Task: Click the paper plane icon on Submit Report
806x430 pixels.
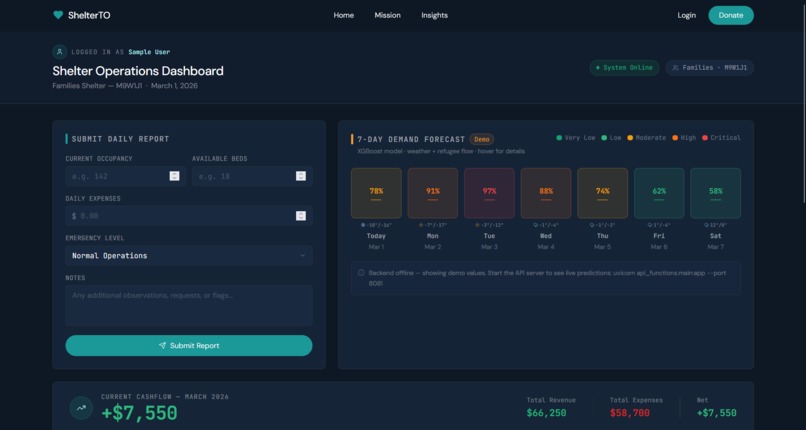Action: [162, 346]
